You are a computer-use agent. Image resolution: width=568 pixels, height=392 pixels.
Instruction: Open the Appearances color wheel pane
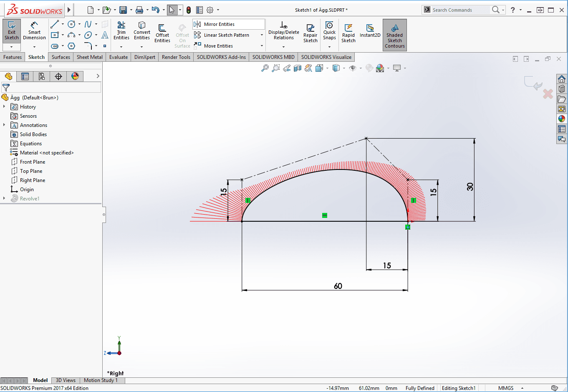click(562, 119)
